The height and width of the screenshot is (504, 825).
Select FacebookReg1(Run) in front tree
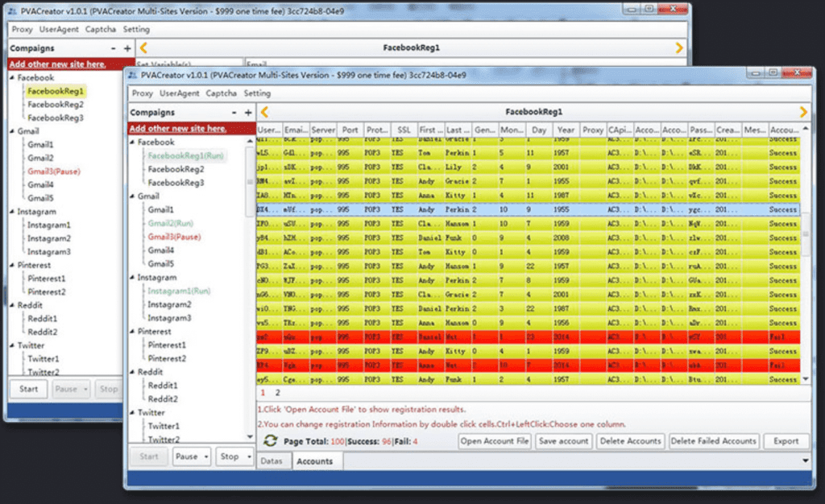186,155
